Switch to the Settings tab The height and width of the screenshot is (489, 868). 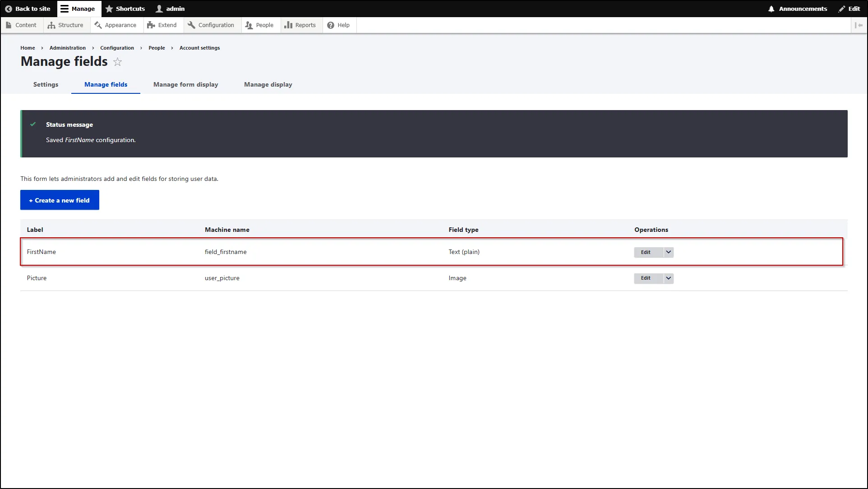(x=46, y=84)
